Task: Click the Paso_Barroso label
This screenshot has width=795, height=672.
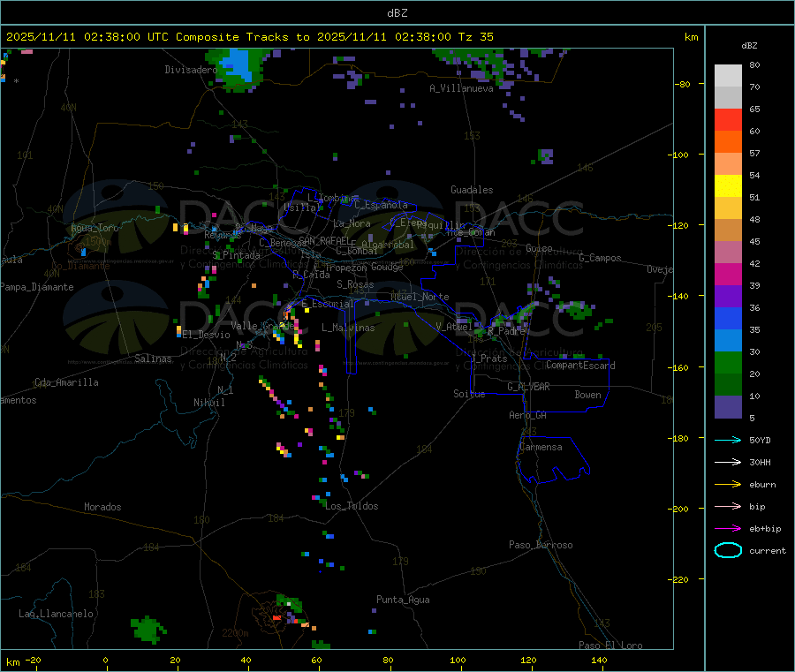Action: tap(541, 545)
